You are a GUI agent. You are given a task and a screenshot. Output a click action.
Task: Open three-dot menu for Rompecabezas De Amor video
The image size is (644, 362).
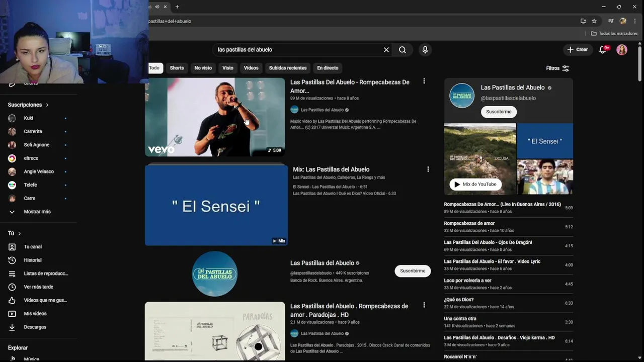424,81
